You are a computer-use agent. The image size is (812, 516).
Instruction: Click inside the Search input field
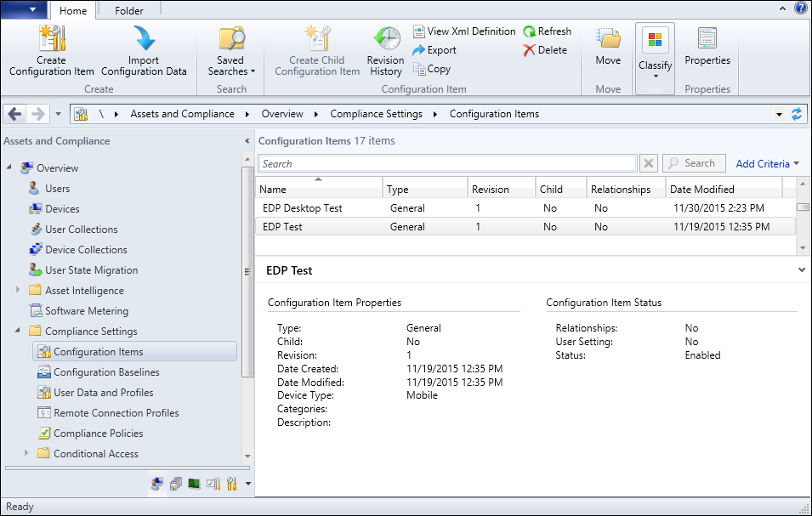point(447,164)
